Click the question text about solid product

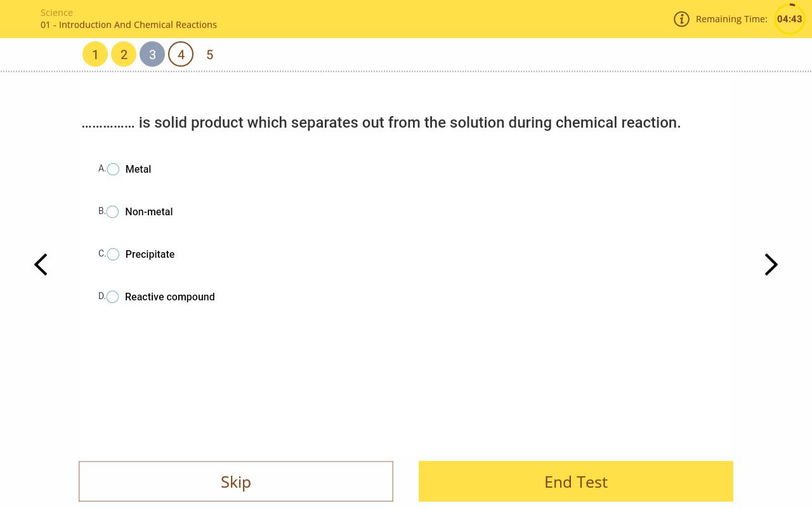coord(381,123)
